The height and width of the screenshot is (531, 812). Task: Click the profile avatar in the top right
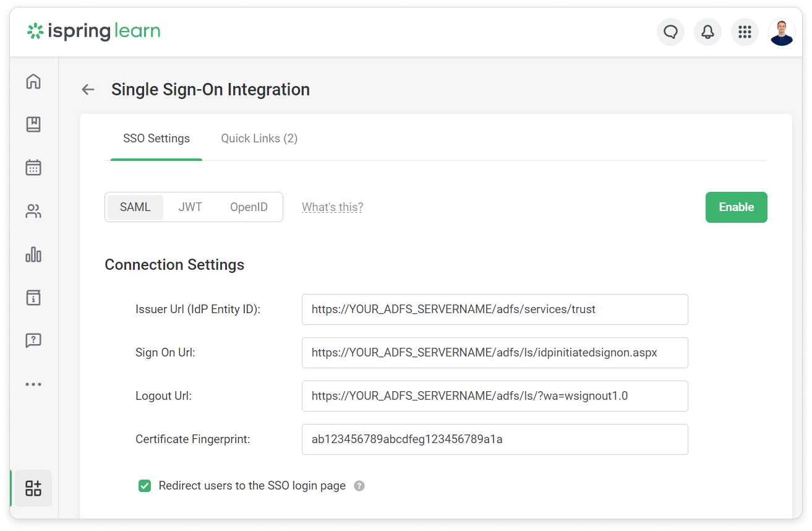tap(782, 32)
